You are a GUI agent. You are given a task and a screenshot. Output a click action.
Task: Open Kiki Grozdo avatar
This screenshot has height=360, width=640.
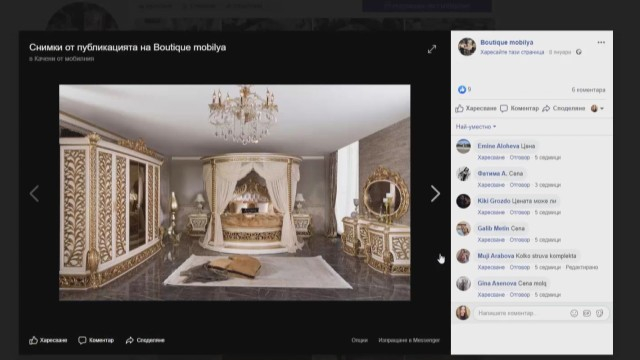463,201
